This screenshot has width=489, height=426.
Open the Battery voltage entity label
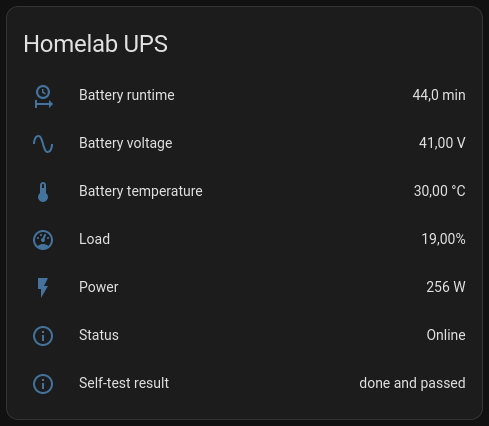click(x=126, y=143)
